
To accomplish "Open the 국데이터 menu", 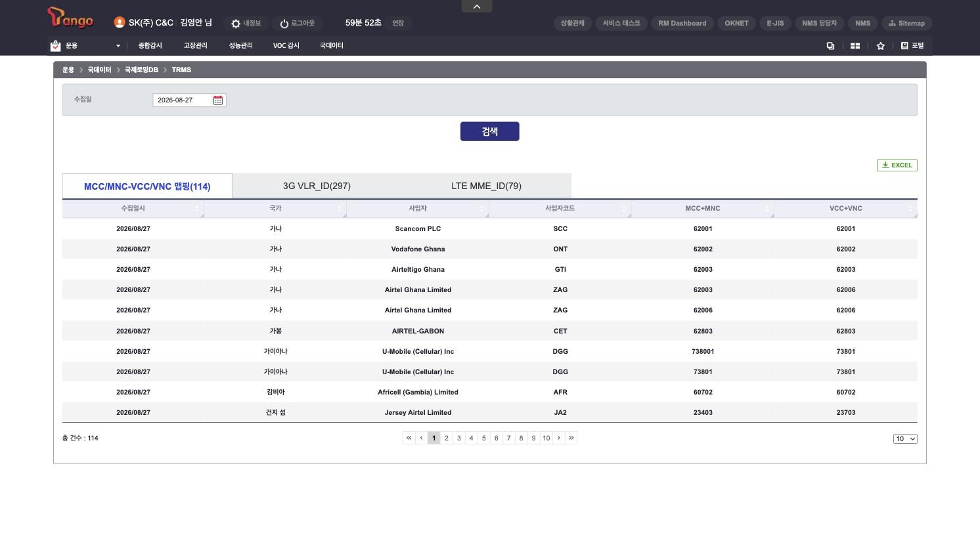I will [x=332, y=45].
